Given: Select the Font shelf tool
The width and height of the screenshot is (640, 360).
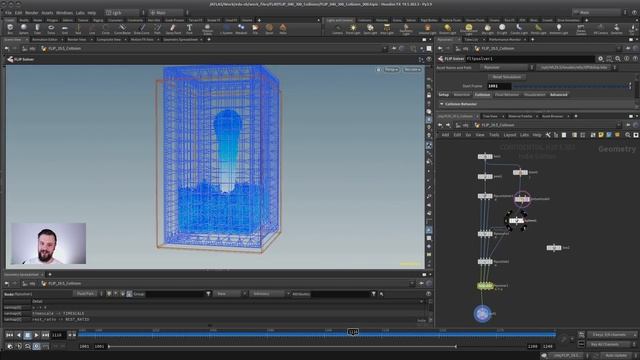Looking at the screenshot, I should click(x=189, y=29).
